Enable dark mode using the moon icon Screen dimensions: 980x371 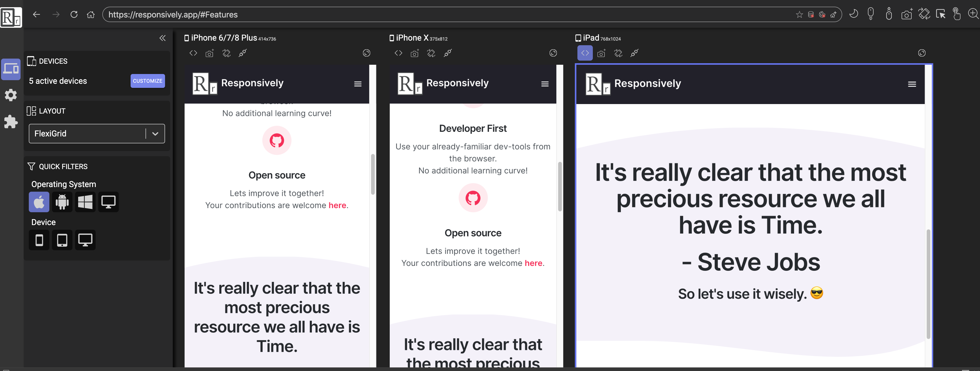pos(854,14)
